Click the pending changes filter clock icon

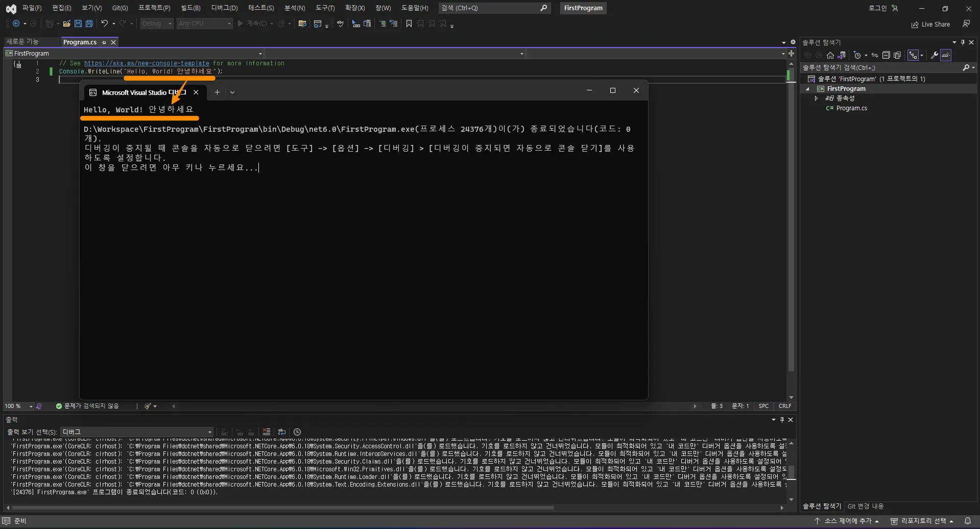[857, 55]
